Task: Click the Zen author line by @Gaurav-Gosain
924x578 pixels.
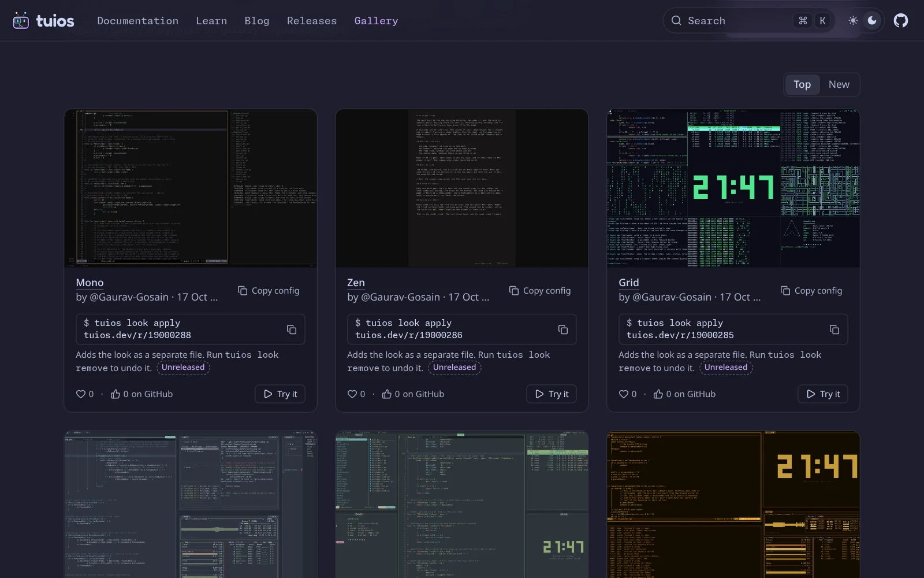Action: click(418, 297)
